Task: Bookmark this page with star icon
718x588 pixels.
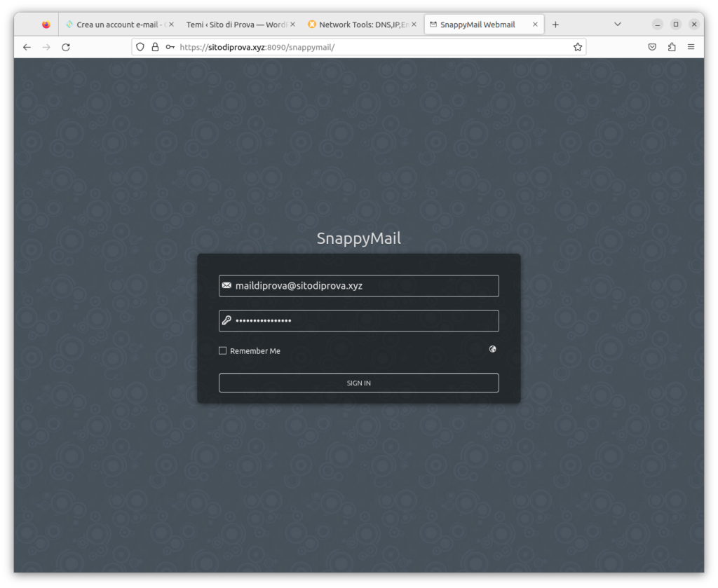Action: pyautogui.click(x=578, y=47)
